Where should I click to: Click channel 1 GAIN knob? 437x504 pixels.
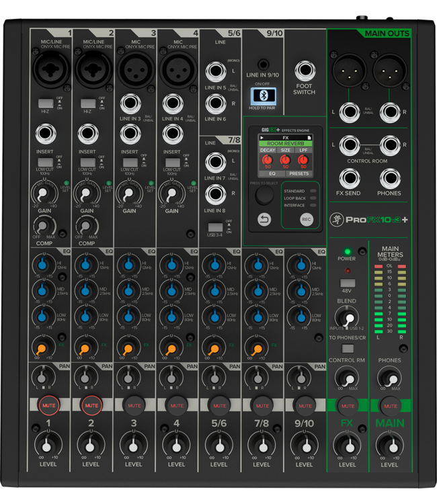[43, 194]
